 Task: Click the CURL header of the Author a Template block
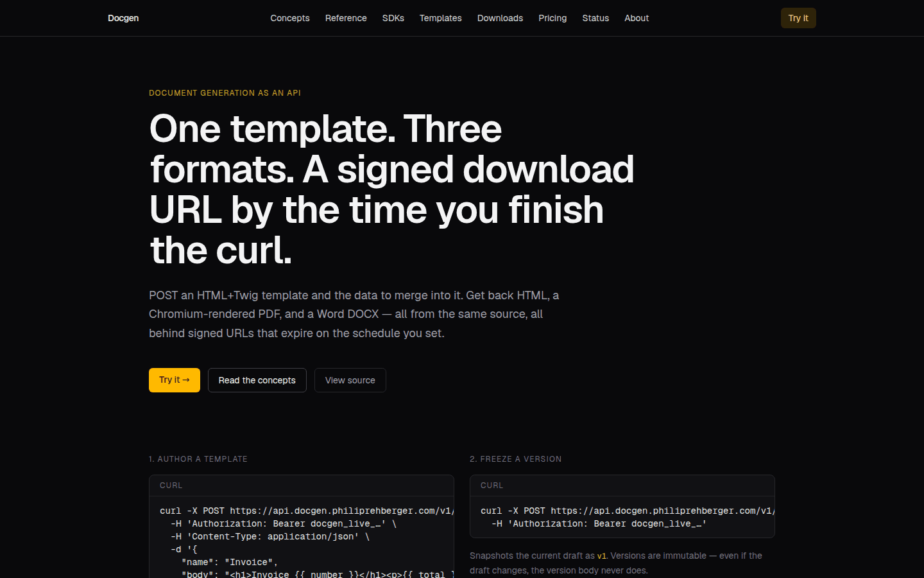(302, 486)
